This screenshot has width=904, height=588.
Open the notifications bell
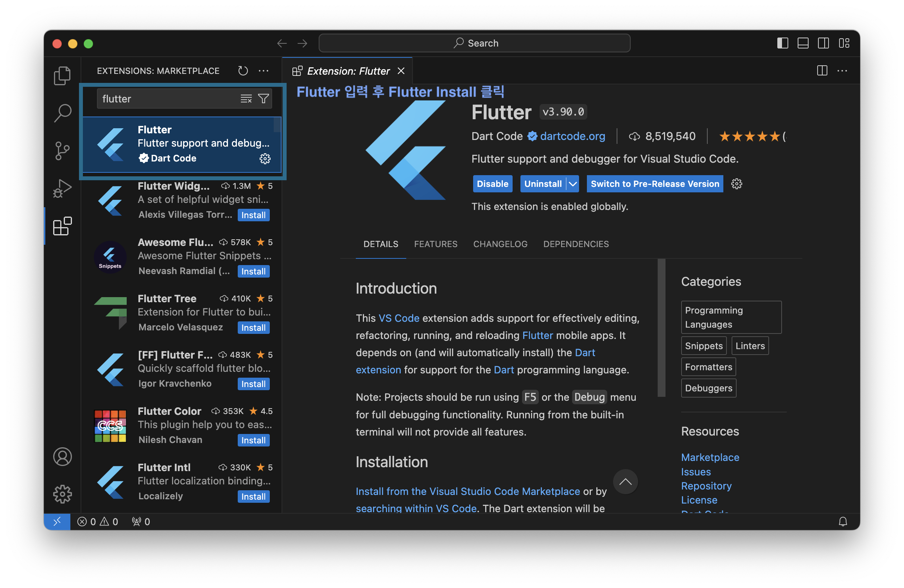(843, 522)
